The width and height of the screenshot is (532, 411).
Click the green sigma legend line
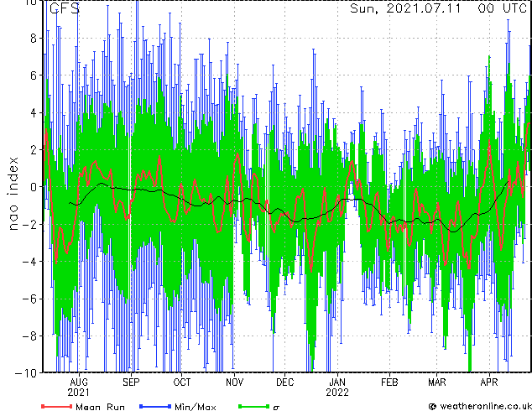[253, 406]
